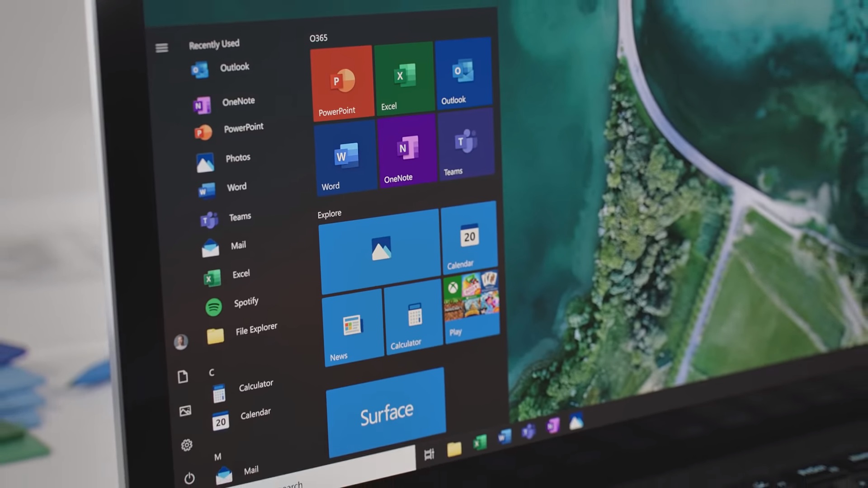Expand the hamburger menu icon
Image resolution: width=868 pixels, height=488 pixels.
161,47
